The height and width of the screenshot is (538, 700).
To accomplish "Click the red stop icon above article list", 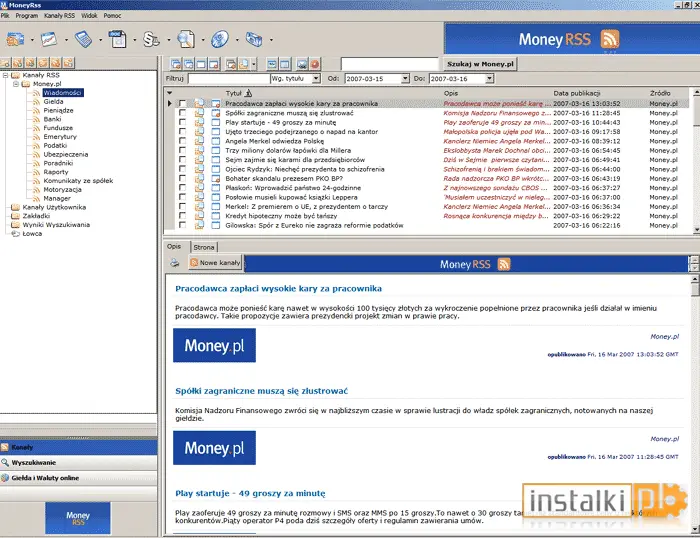I will point(315,64).
